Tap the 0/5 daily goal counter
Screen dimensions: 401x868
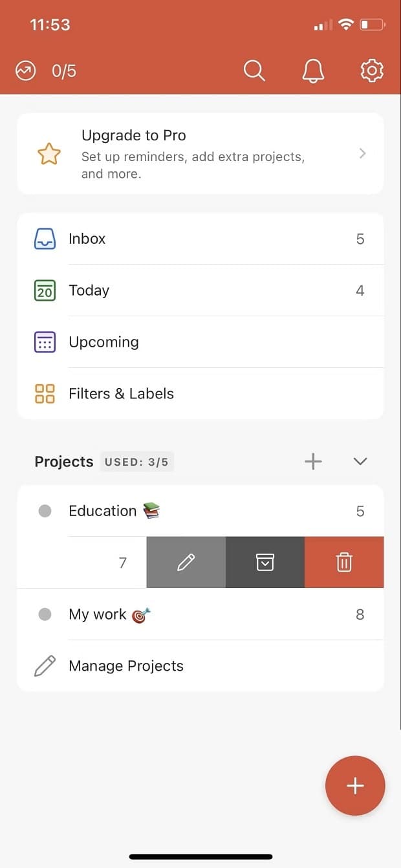pos(64,71)
